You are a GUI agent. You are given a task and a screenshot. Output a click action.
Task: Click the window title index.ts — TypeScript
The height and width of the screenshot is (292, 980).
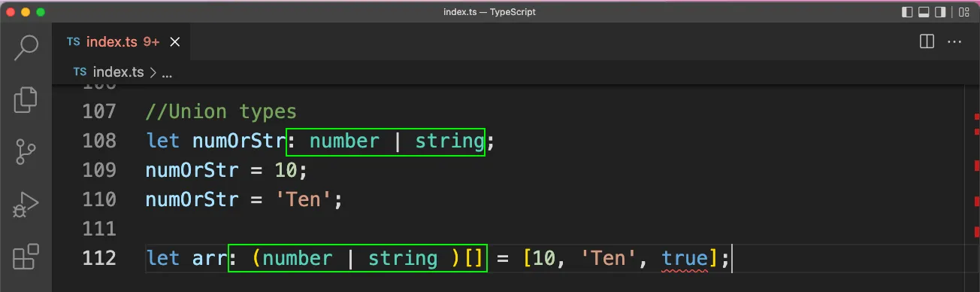[x=490, y=12]
